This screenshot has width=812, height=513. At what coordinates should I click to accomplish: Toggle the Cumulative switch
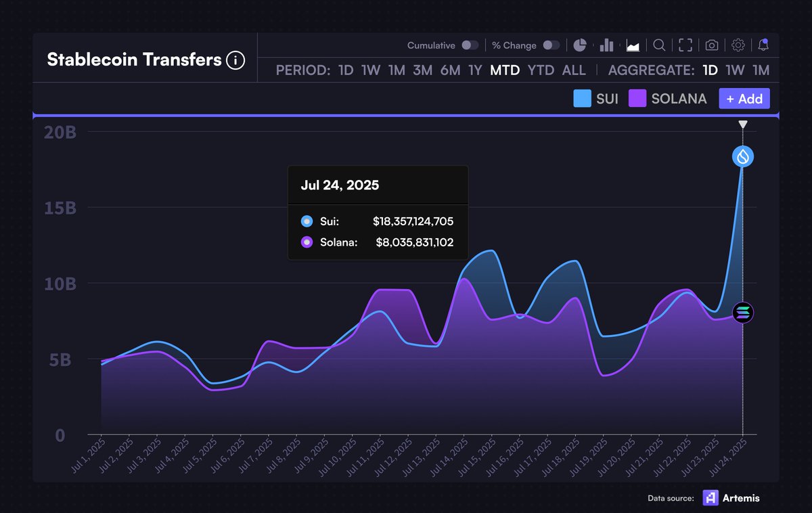click(x=470, y=45)
